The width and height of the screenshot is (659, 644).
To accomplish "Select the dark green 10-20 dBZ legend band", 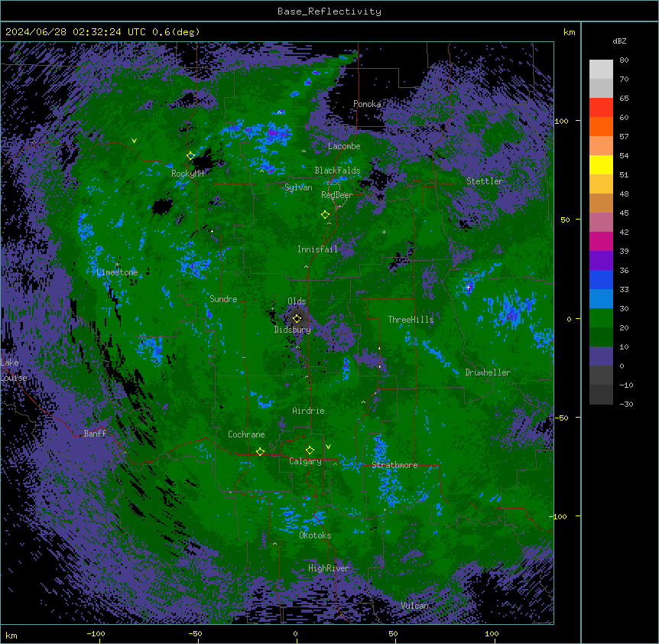I will pyautogui.click(x=601, y=337).
